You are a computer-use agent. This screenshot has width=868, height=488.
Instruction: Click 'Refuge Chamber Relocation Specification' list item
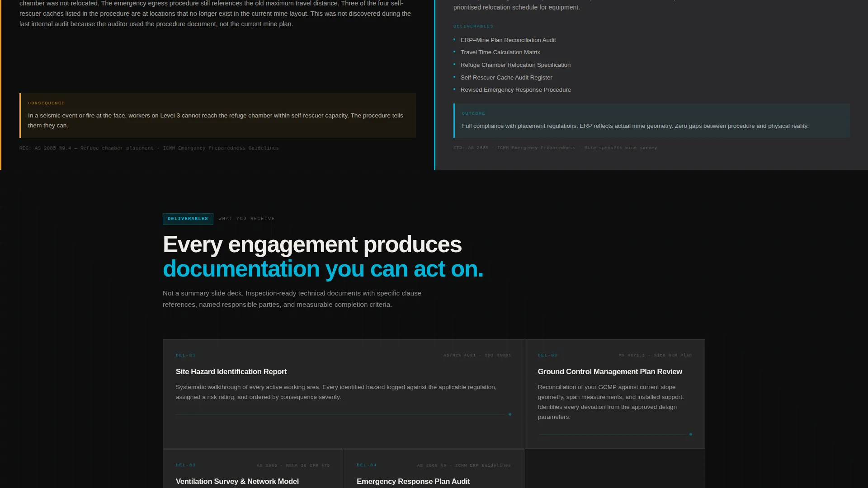click(515, 65)
